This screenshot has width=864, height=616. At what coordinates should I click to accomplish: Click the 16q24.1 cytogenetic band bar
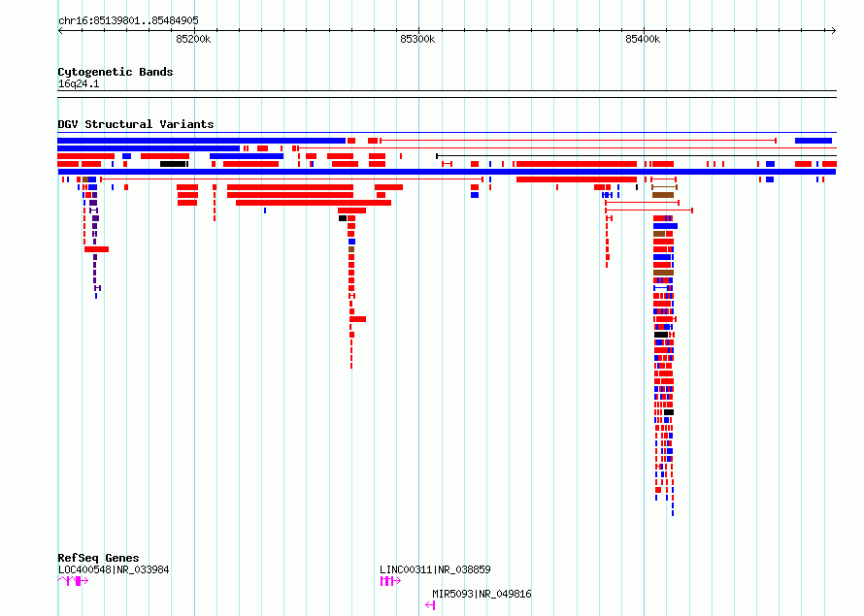(x=447, y=94)
